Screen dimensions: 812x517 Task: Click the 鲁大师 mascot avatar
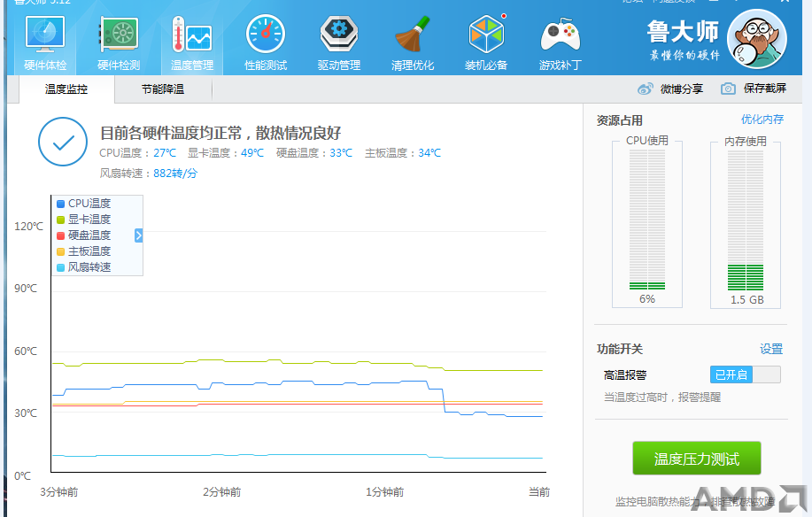(x=757, y=39)
